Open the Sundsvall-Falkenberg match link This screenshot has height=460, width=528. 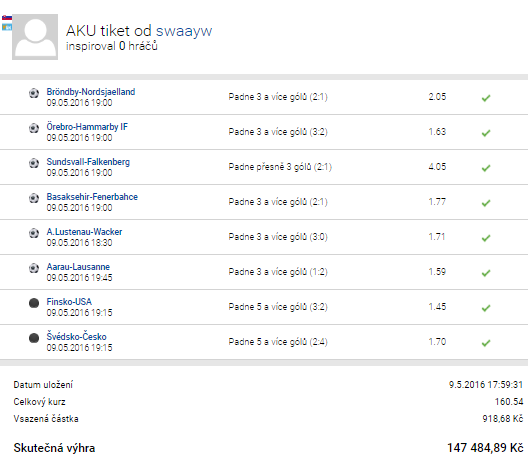88,162
